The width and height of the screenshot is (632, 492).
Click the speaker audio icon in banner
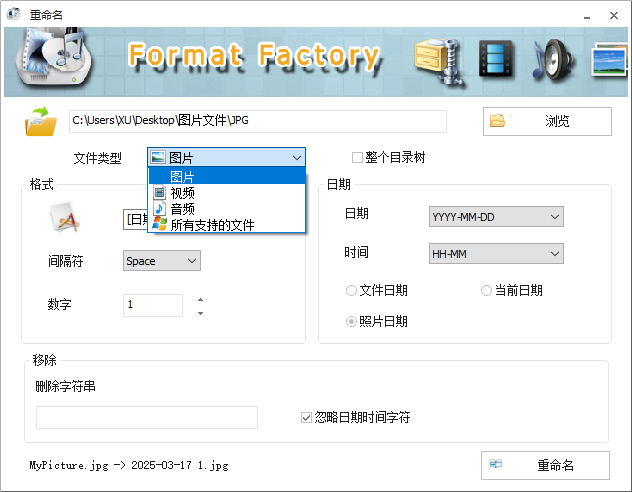553,60
